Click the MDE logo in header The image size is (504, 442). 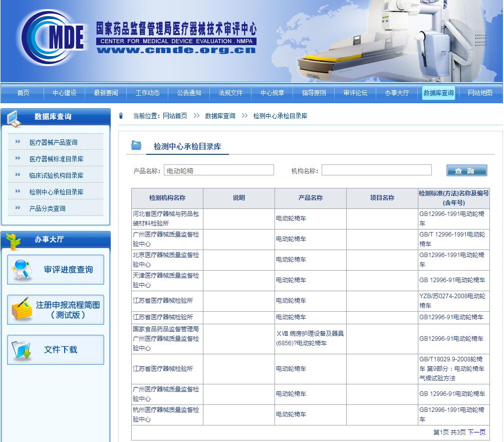coord(53,37)
